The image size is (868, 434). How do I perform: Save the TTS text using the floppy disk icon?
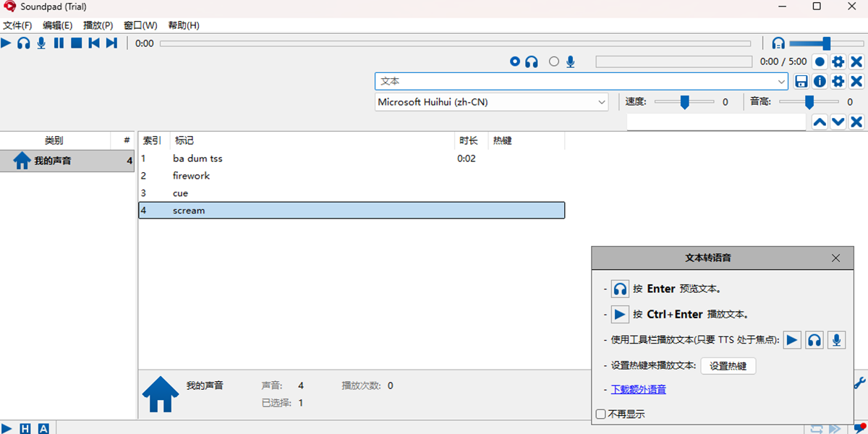click(x=801, y=81)
